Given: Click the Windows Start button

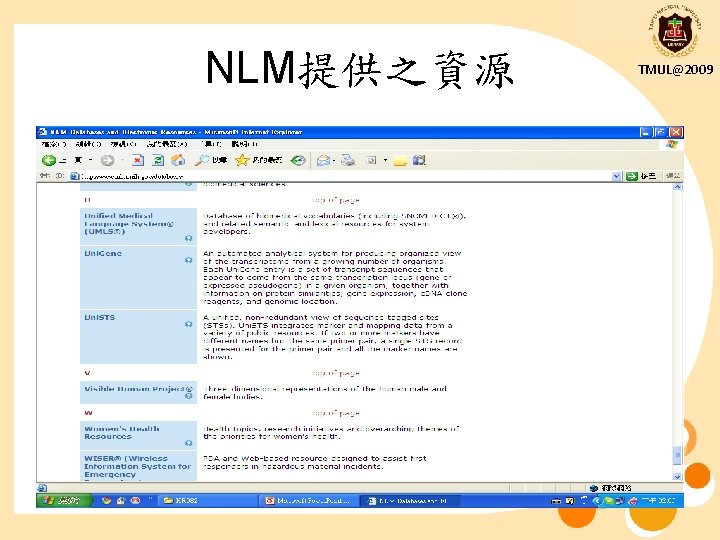Looking at the screenshot, I should pos(64,501).
